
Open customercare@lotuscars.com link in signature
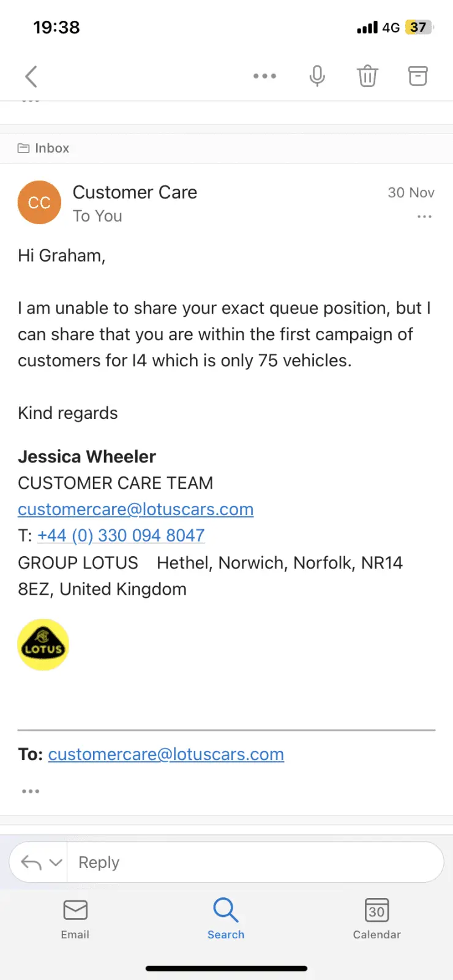135,510
